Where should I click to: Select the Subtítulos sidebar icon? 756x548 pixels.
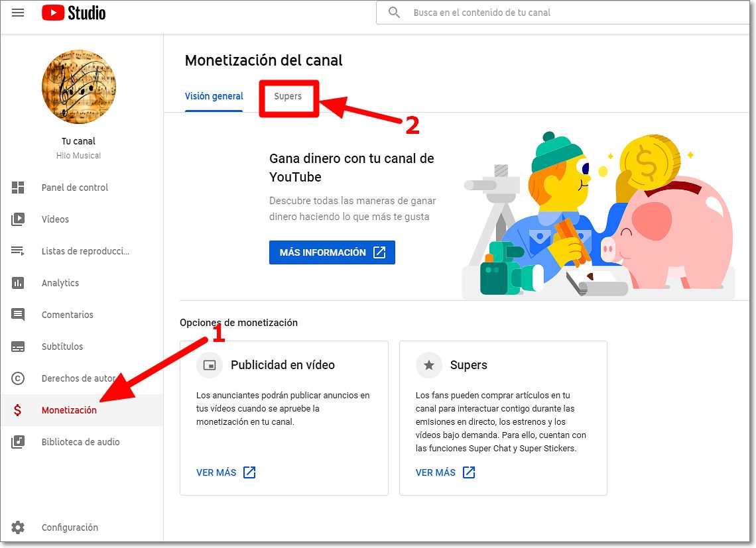click(x=18, y=347)
